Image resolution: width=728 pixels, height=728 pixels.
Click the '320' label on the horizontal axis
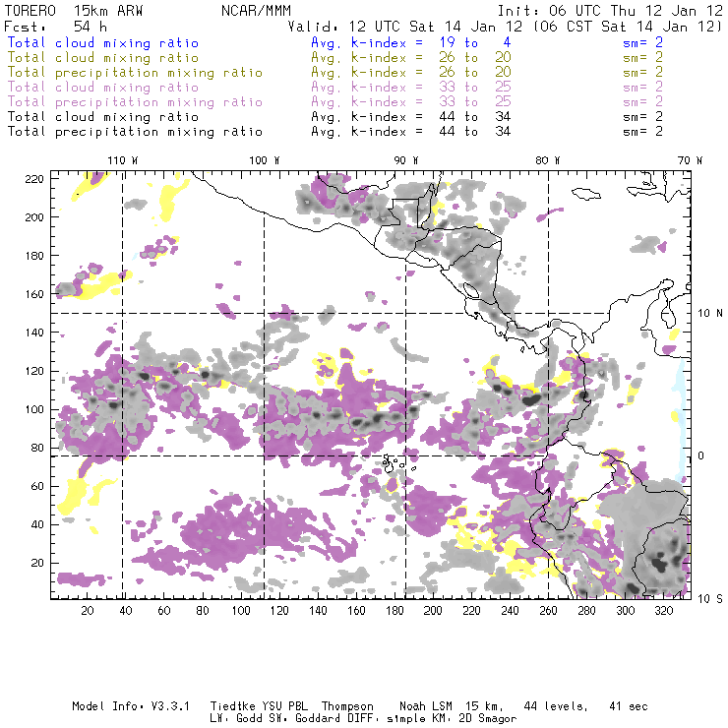664,611
